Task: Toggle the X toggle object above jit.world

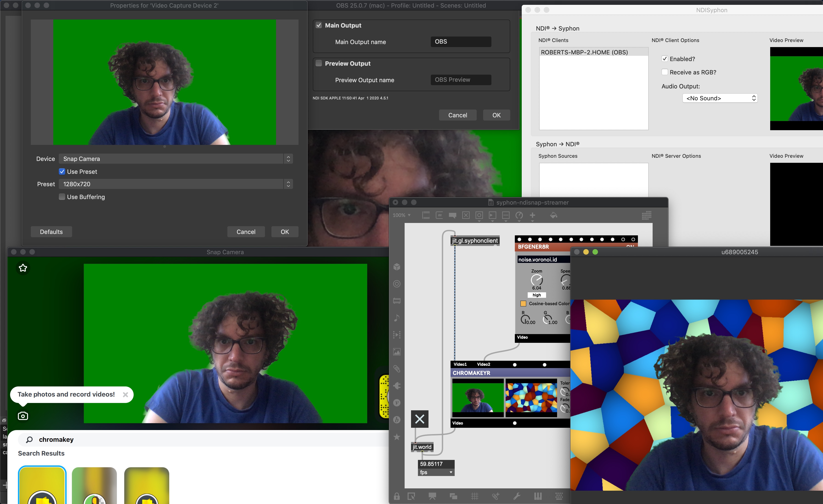Action: pos(420,419)
